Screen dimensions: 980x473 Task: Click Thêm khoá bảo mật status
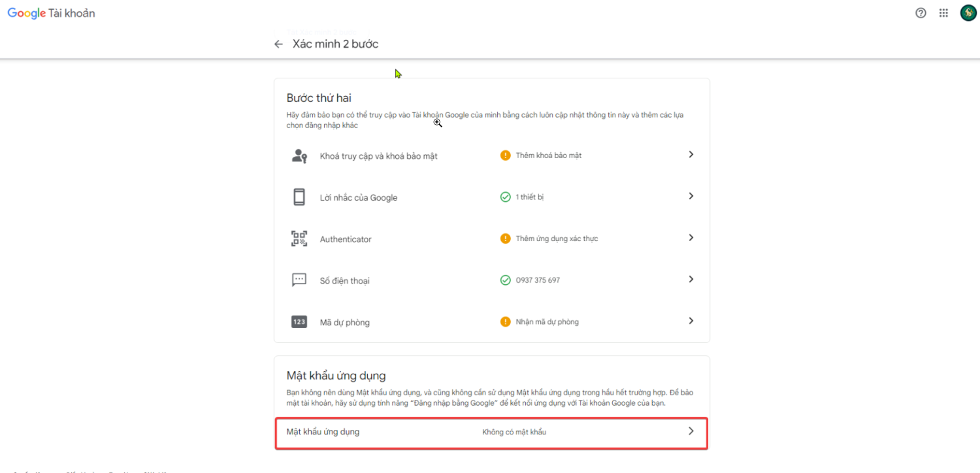tap(548, 155)
